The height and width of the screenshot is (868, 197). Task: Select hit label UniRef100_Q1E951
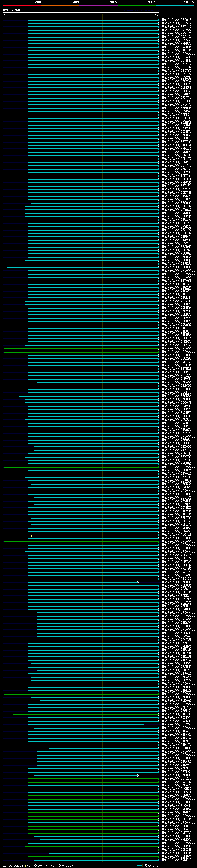pos(176,379)
